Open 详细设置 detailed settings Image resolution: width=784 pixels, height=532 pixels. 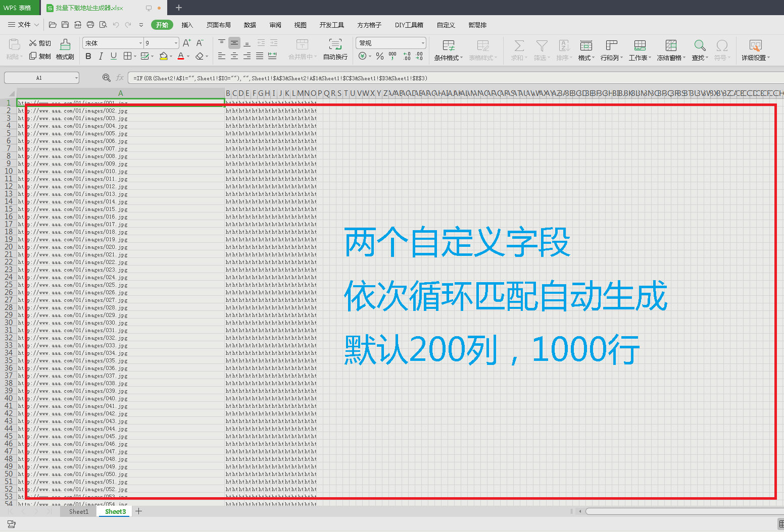(756, 50)
